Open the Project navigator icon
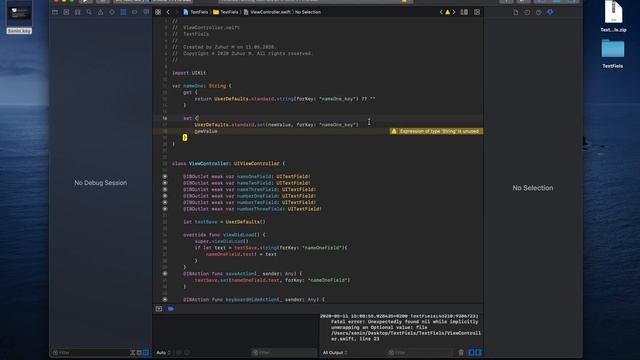640x360 pixels. click(55, 12)
